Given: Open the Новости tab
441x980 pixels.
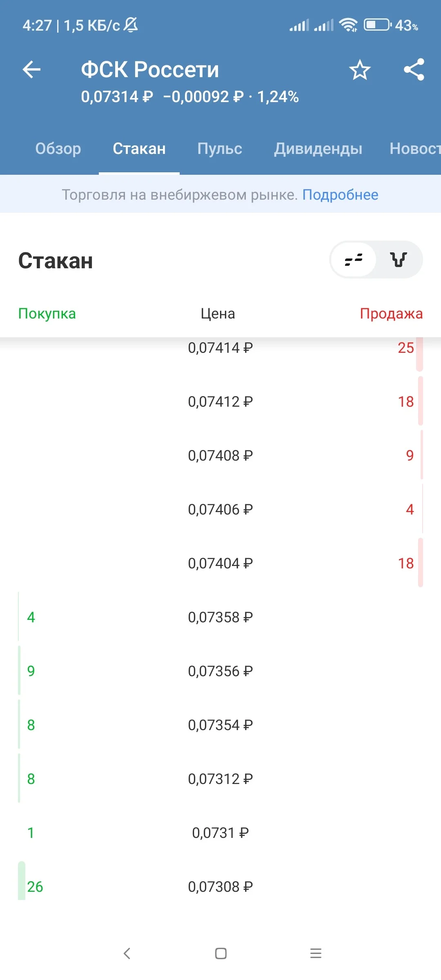Looking at the screenshot, I should (x=415, y=149).
